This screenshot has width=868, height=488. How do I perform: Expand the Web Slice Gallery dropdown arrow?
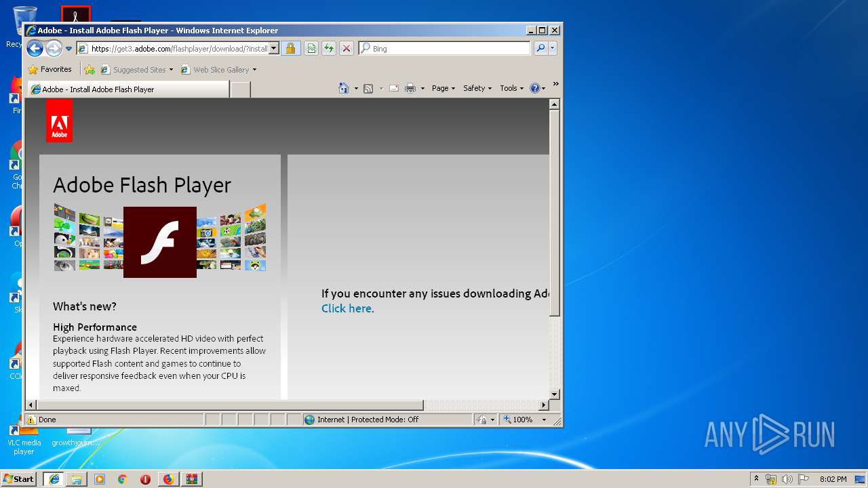pyautogui.click(x=255, y=70)
